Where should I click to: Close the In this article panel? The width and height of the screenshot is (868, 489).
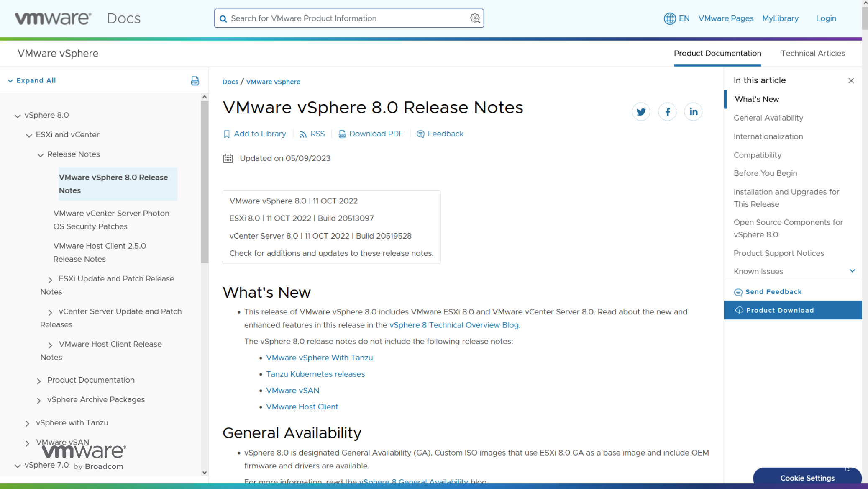point(851,80)
